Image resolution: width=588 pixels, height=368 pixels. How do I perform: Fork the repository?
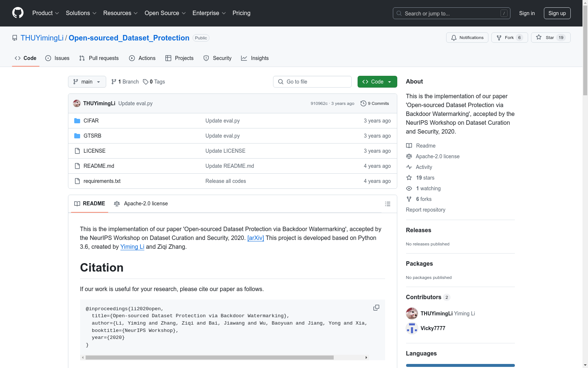[x=509, y=38]
